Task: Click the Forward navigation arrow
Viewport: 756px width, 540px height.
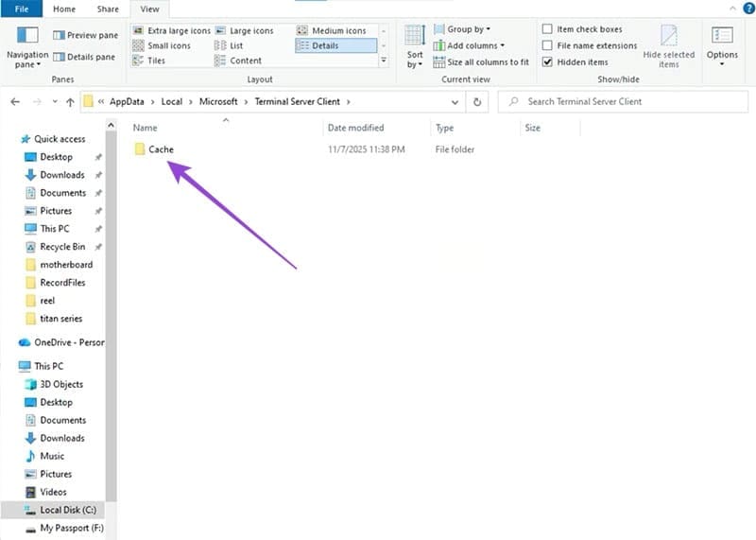Action: coord(37,102)
